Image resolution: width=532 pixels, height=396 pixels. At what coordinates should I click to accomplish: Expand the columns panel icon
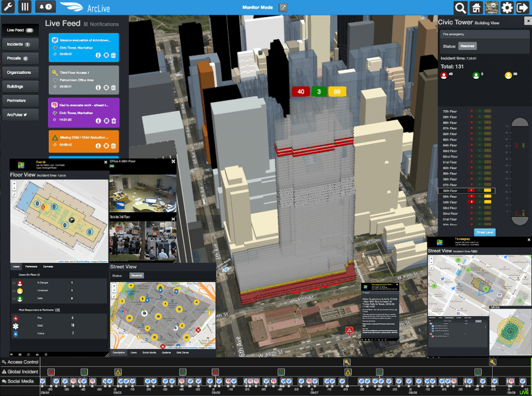click(25, 7)
